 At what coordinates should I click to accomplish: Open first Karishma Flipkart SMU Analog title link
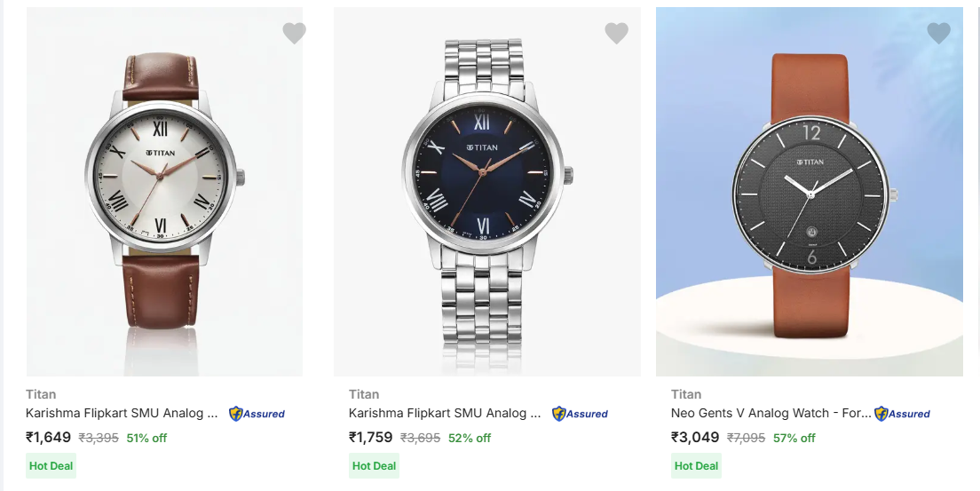[x=122, y=413]
